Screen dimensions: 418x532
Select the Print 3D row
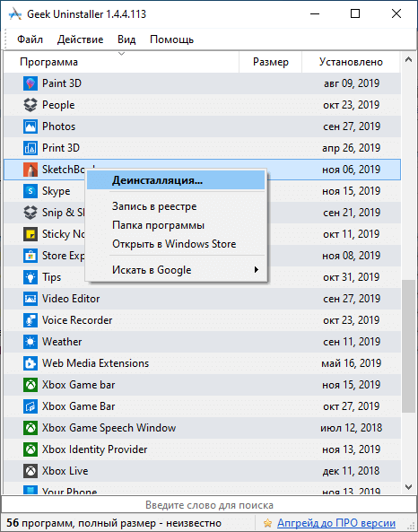[202, 148]
